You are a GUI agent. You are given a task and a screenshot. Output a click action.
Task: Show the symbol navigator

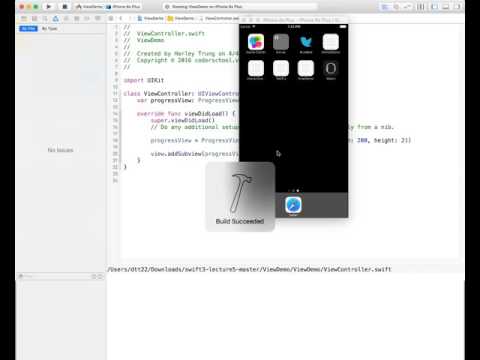[34, 19]
